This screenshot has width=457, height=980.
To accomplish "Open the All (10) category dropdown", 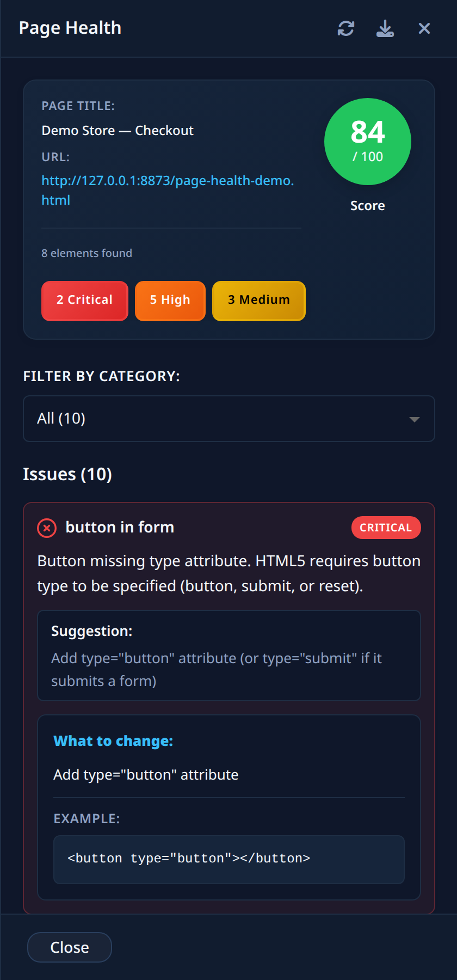I will click(229, 419).
